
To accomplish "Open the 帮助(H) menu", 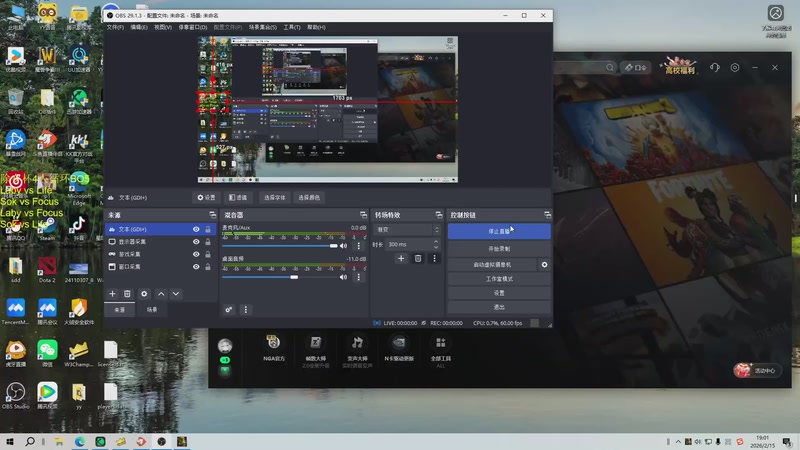I will tap(316, 27).
